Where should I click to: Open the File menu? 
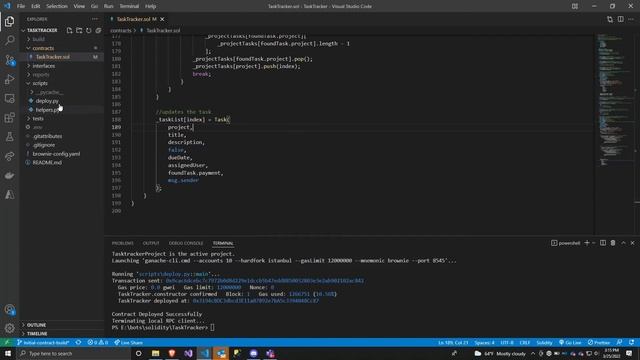21,6
